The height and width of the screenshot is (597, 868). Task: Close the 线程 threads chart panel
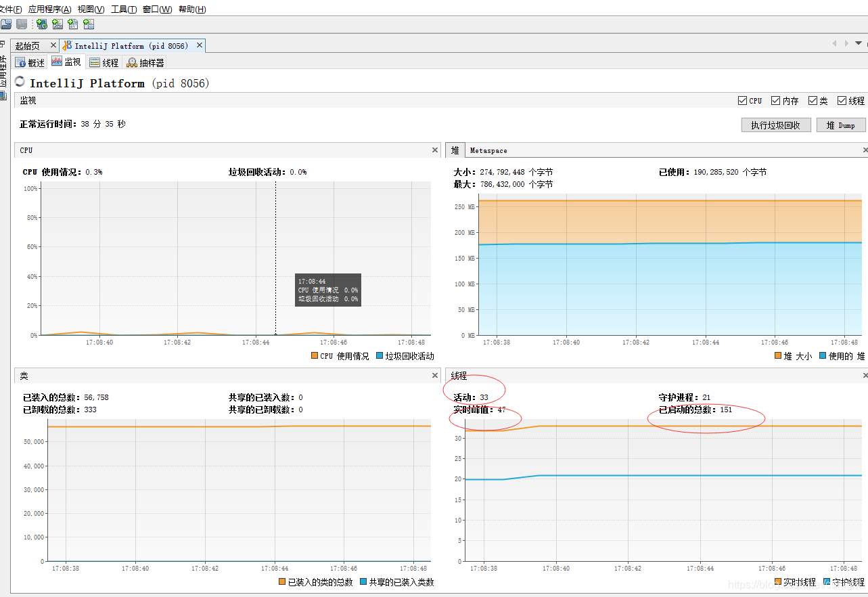coord(865,375)
